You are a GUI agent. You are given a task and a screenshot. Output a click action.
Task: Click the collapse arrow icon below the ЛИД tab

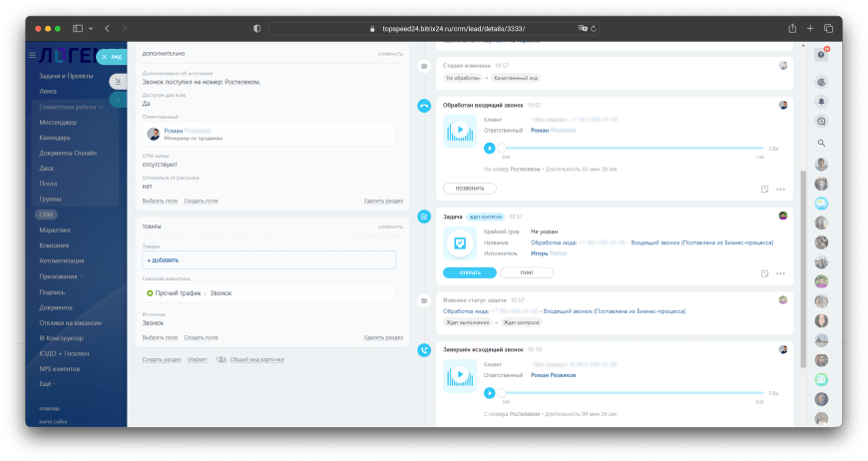(x=118, y=82)
